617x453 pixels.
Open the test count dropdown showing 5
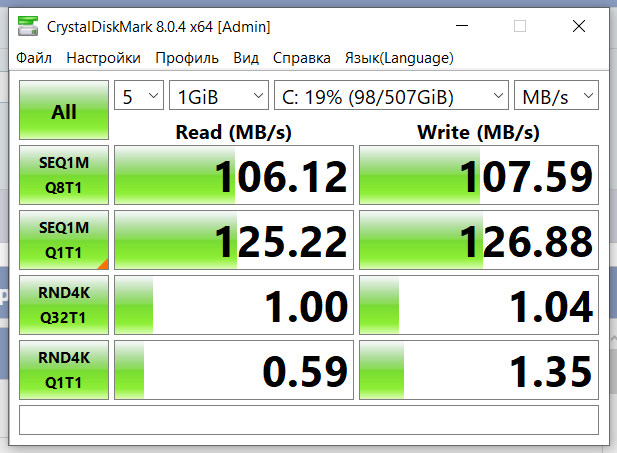(139, 95)
